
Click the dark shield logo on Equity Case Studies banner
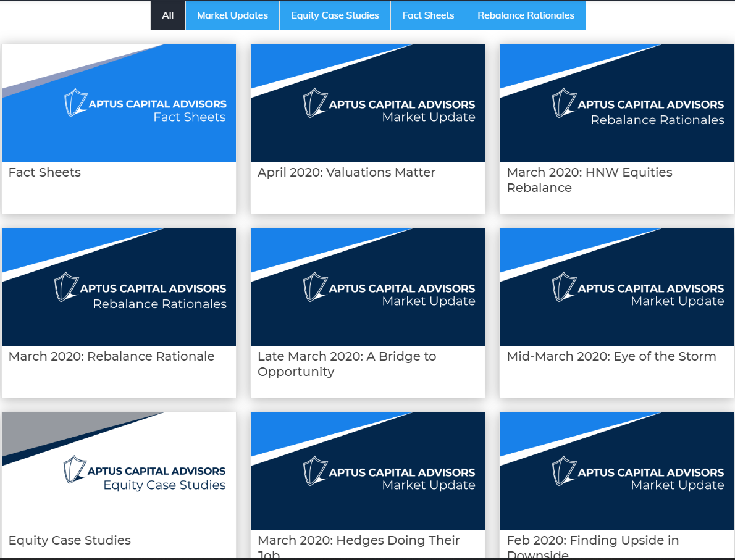click(75, 470)
